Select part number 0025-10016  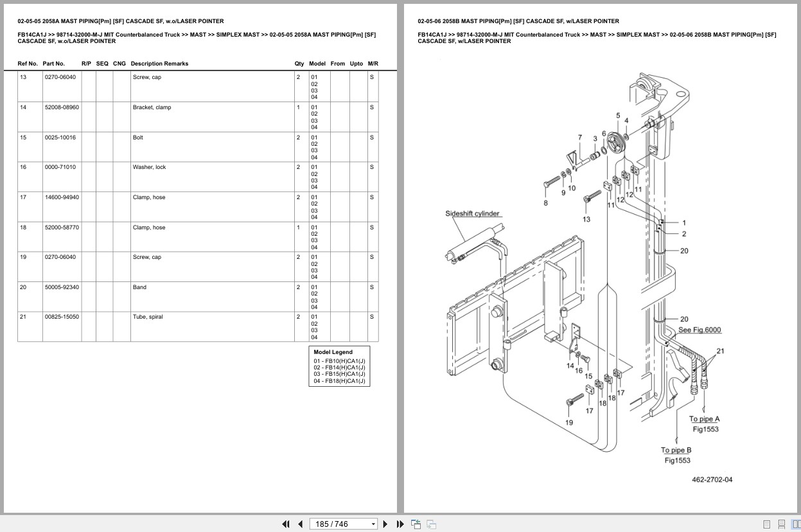[x=60, y=137]
